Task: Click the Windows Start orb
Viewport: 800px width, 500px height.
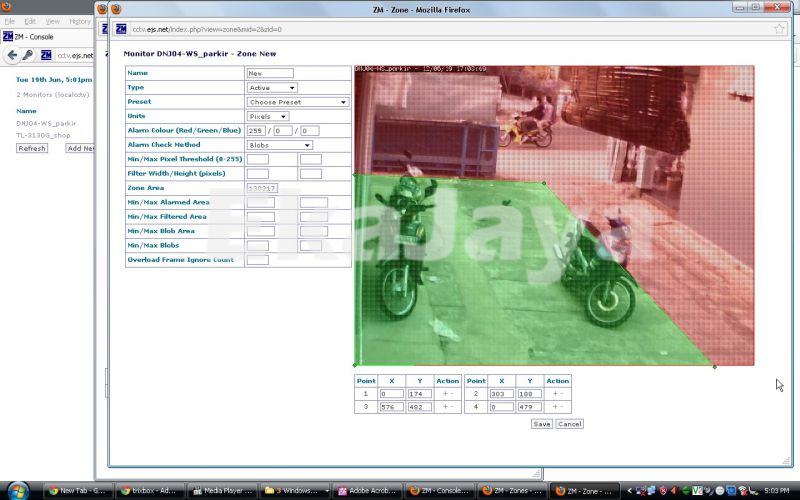Action: [14, 490]
